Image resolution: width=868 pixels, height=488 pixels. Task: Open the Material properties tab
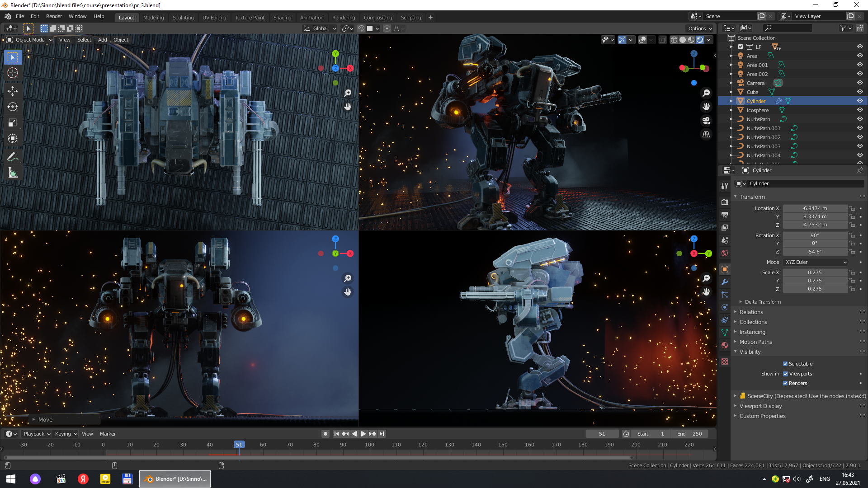pyautogui.click(x=725, y=345)
